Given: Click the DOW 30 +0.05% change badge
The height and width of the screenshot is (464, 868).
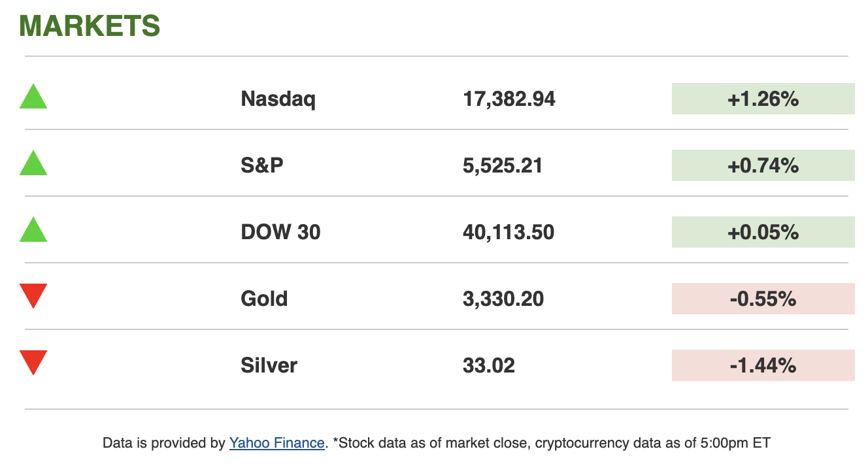Looking at the screenshot, I should [x=763, y=233].
